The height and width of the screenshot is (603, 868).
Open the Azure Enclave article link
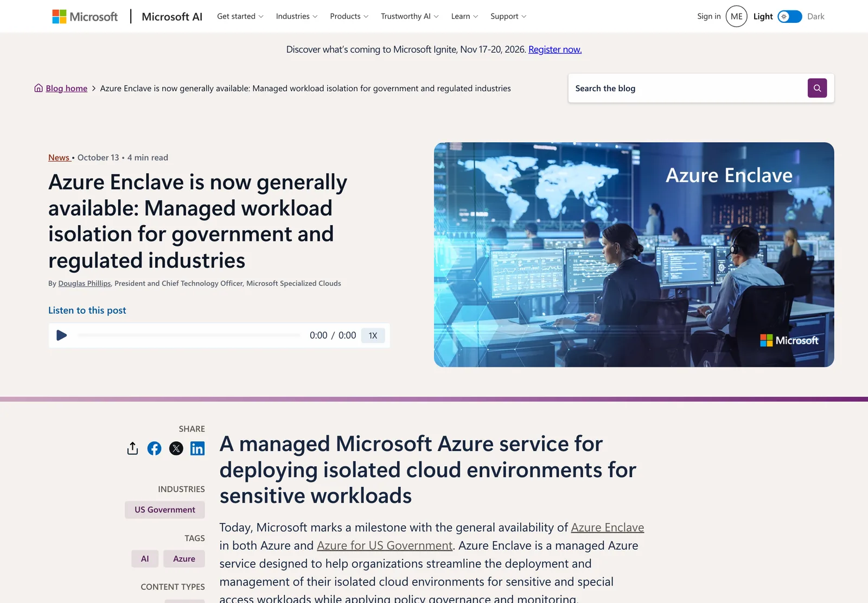click(x=607, y=528)
